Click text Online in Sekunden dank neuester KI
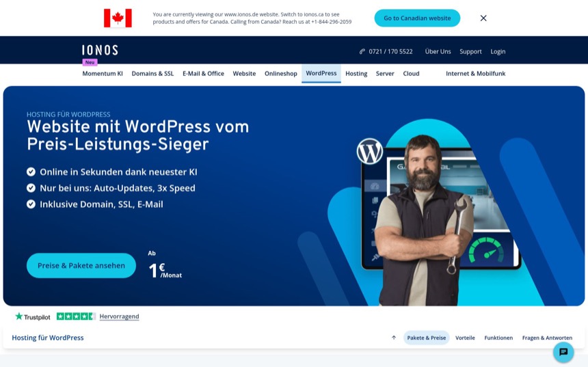Screen dimensions: 588x367 point(118,172)
